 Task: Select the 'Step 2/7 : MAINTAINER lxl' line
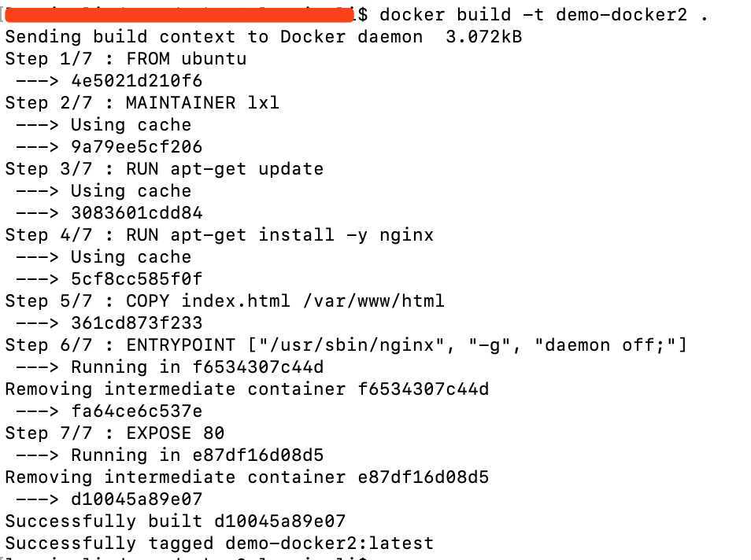142,103
